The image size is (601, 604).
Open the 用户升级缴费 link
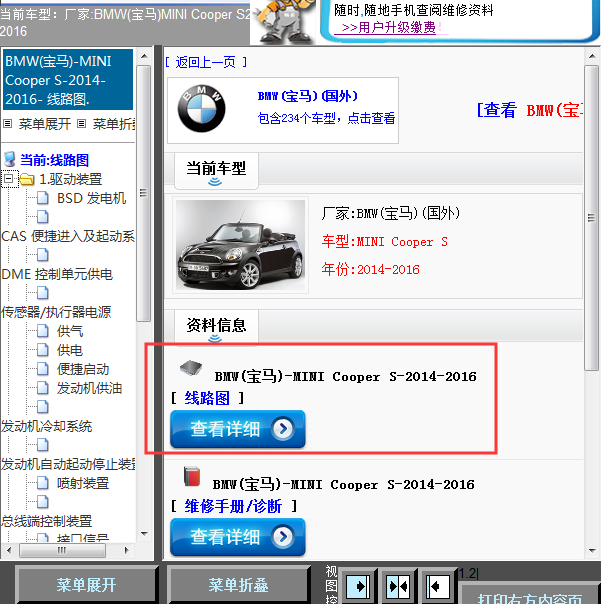(388, 27)
